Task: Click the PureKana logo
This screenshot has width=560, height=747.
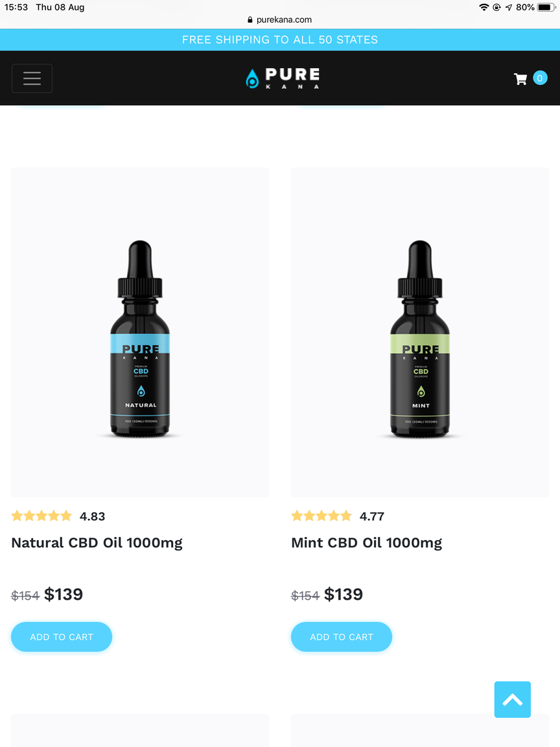Action: click(x=283, y=78)
